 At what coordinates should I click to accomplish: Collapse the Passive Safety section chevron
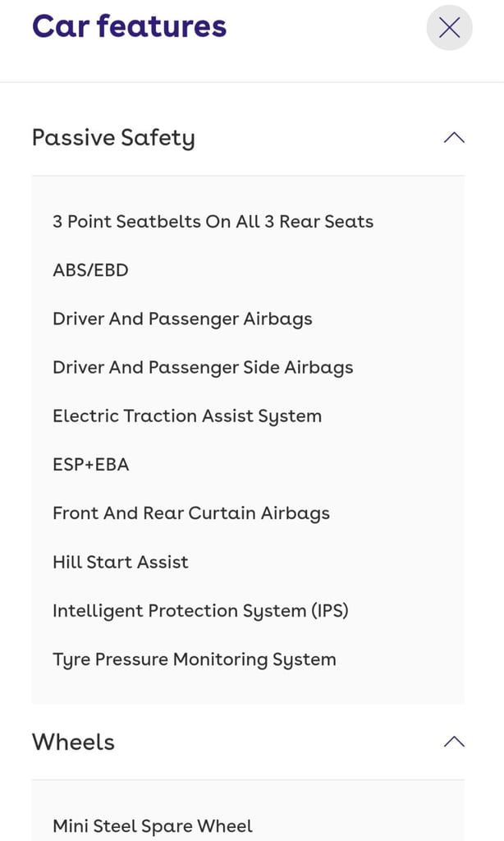[454, 138]
